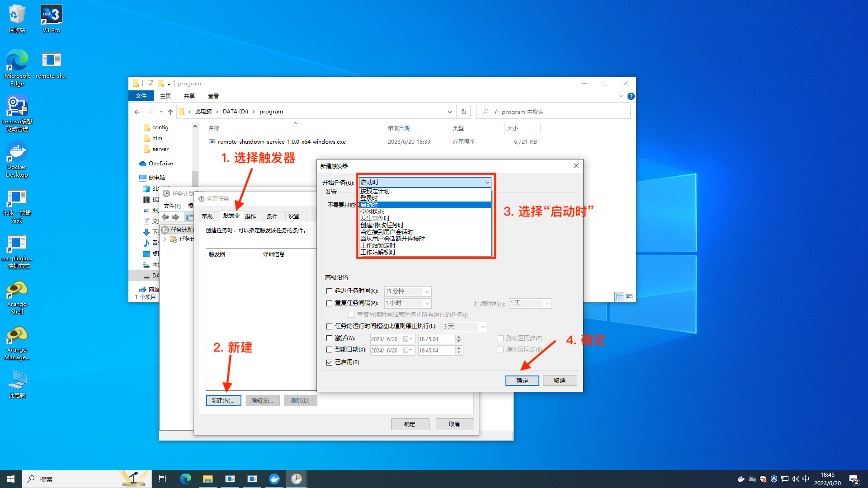Click the Windows Start button

coord(11,479)
